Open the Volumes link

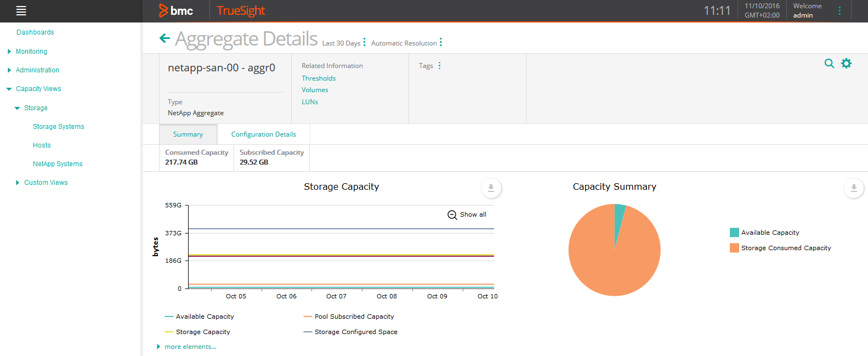coord(315,90)
